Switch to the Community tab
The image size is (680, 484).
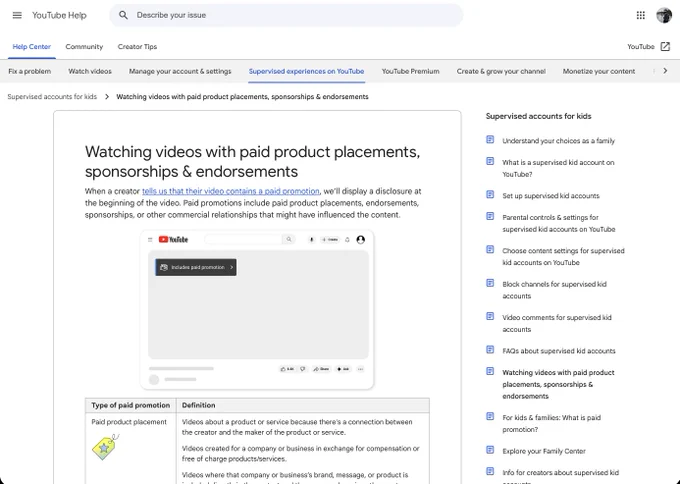(x=84, y=46)
